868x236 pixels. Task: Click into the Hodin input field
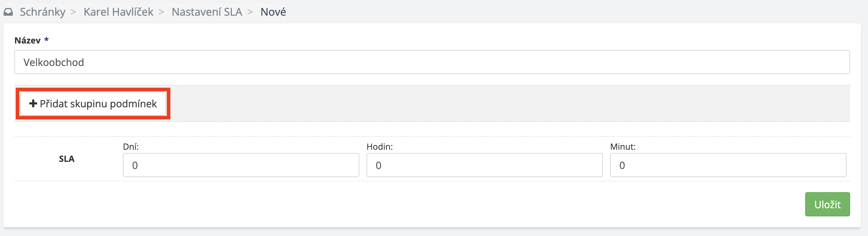click(484, 165)
